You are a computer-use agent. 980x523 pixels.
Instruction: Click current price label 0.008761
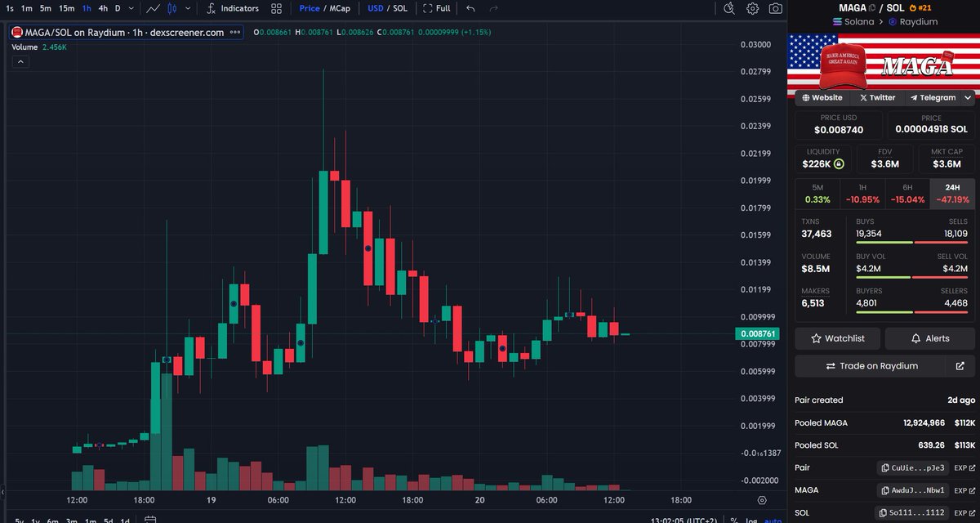[x=756, y=333]
